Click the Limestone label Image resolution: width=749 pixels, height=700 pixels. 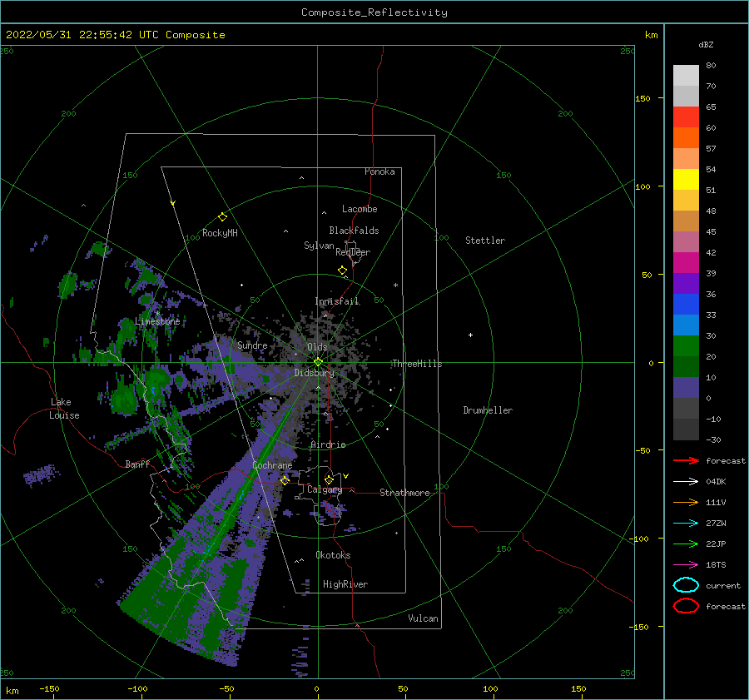(157, 321)
